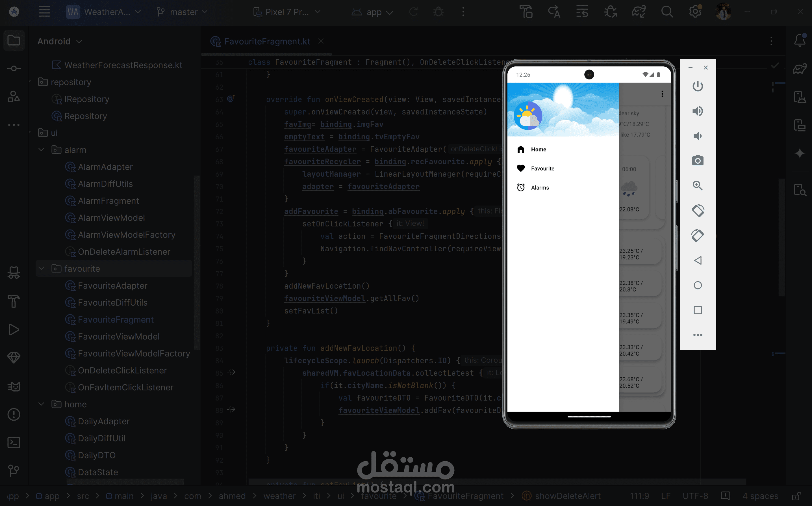Viewport: 812px width, 506px height.
Task: Collapse the favourite package folder
Action: [x=42, y=268]
